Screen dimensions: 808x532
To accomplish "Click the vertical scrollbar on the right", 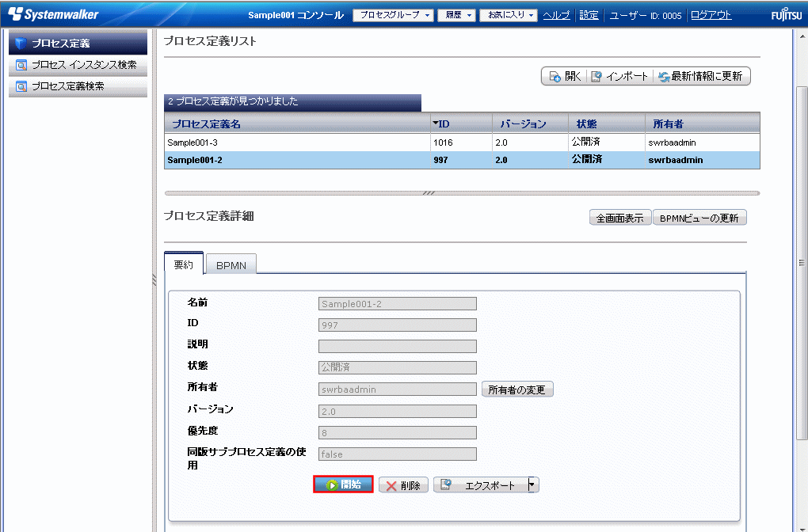I will click(x=802, y=263).
